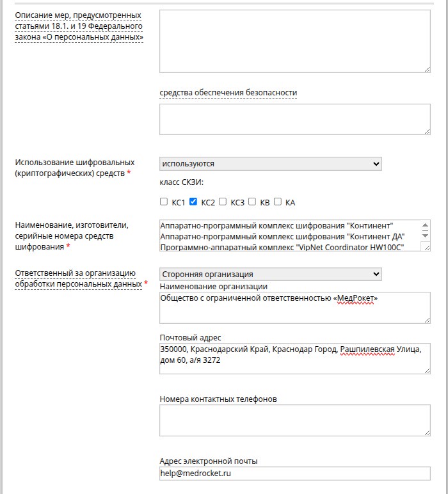Click into the measures description text area

coord(295,41)
